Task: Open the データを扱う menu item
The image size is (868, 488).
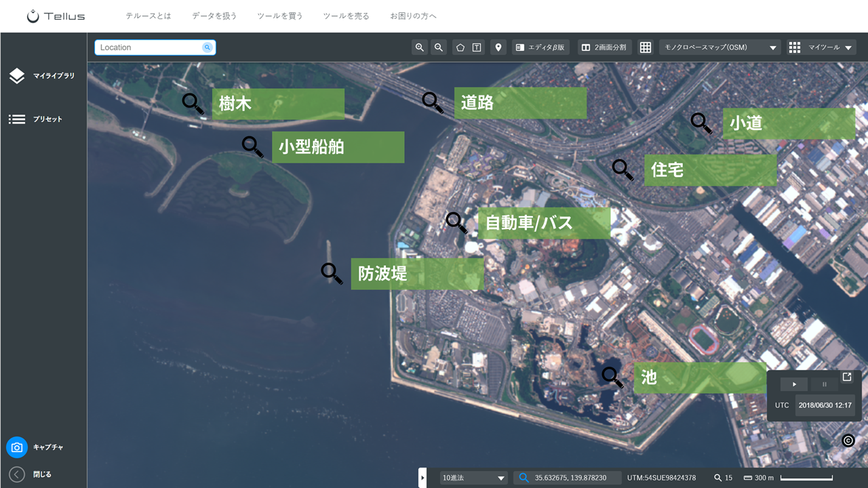Action: tap(214, 16)
